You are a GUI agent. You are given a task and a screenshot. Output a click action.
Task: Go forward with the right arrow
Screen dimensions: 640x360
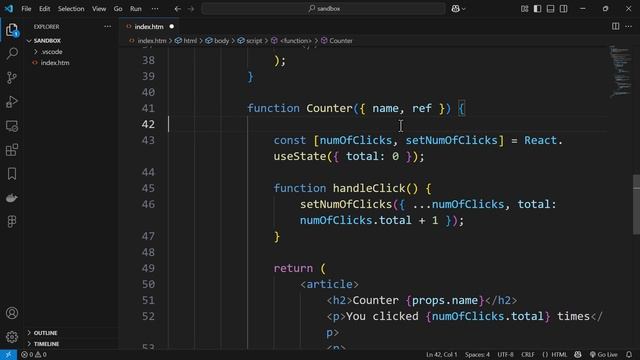tap(191, 9)
